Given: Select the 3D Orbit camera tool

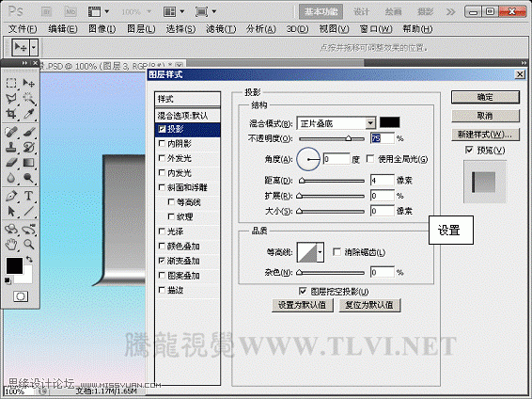Looking at the screenshot, I should [x=28, y=230].
